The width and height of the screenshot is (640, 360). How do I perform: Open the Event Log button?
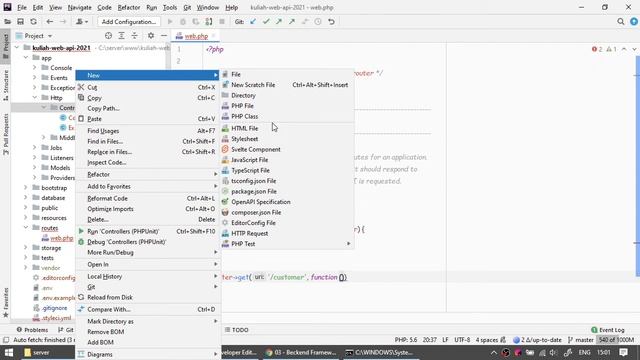pos(607,330)
